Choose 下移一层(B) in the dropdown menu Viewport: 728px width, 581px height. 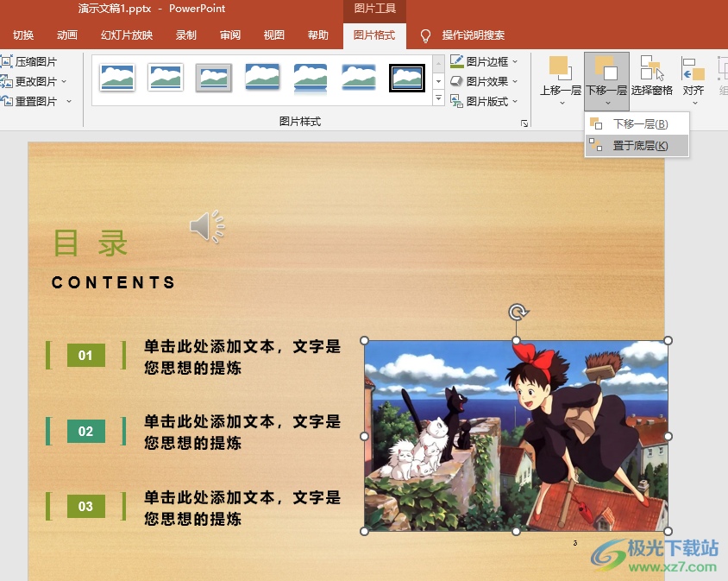(x=637, y=123)
